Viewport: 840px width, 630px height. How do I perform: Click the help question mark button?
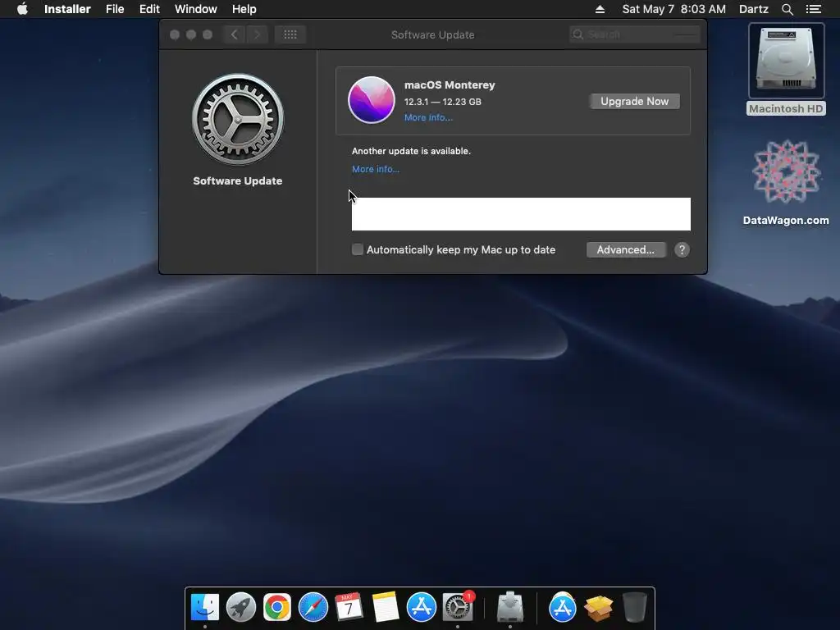pos(682,249)
